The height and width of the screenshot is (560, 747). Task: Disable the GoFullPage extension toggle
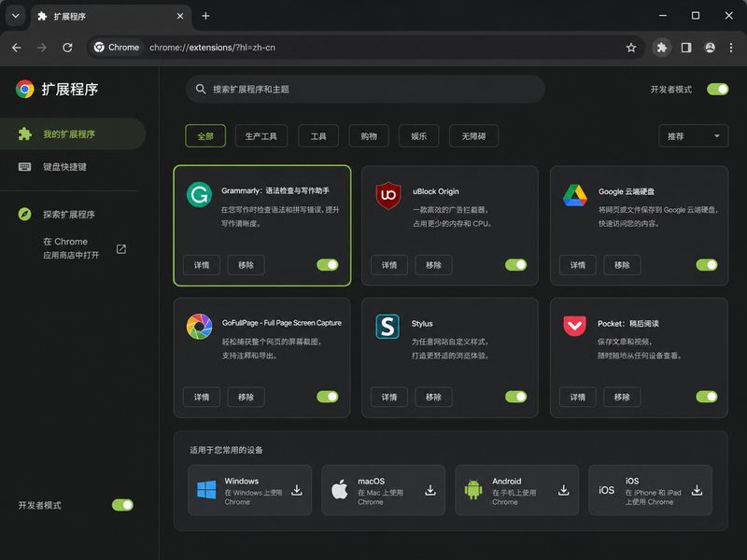[x=328, y=397]
